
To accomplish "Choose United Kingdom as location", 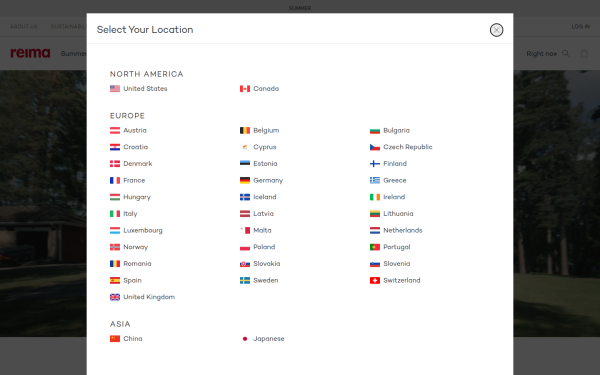I will [x=142, y=297].
